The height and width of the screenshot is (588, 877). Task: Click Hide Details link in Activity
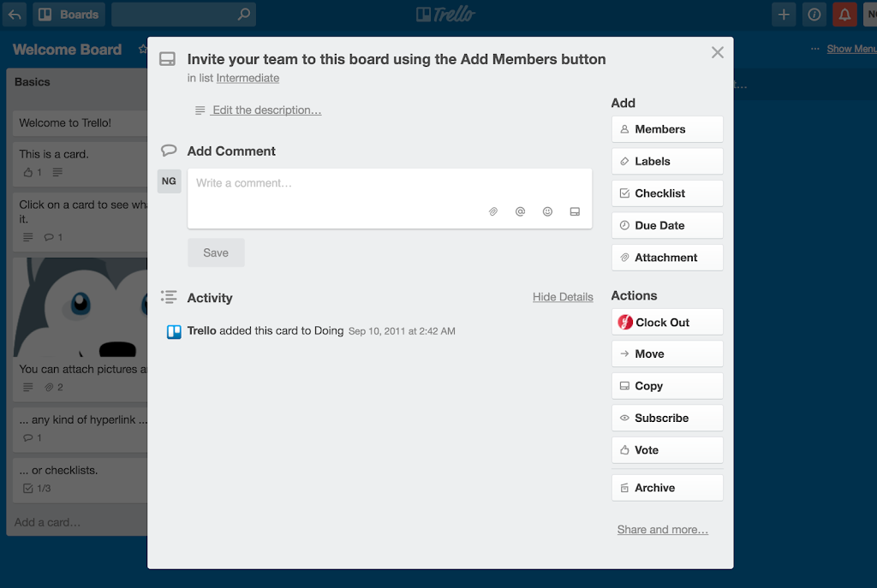563,297
